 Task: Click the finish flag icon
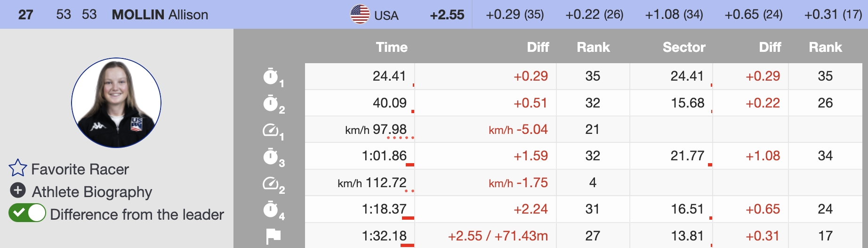pyautogui.click(x=273, y=236)
